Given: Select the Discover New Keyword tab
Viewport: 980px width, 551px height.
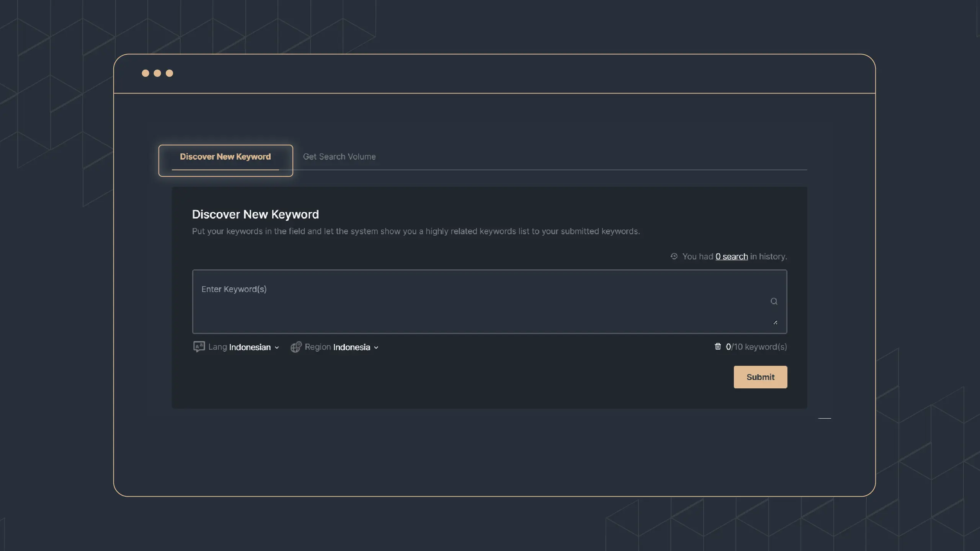Looking at the screenshot, I should 225,157.
